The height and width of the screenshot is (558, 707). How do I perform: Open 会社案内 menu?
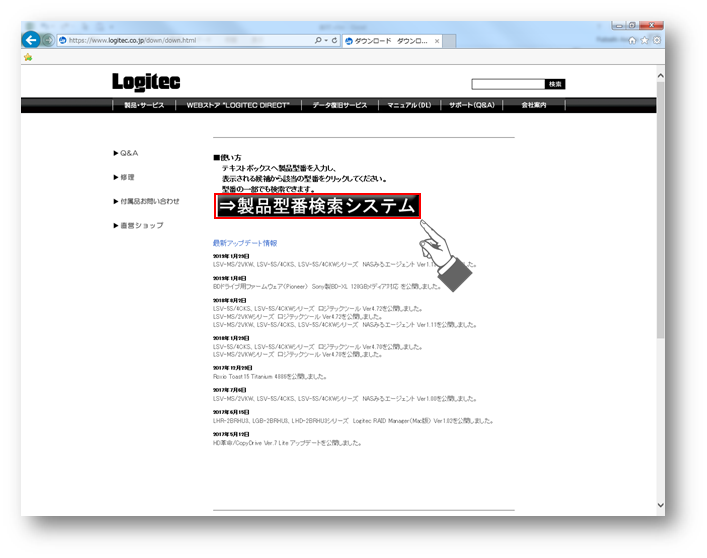tap(534, 105)
